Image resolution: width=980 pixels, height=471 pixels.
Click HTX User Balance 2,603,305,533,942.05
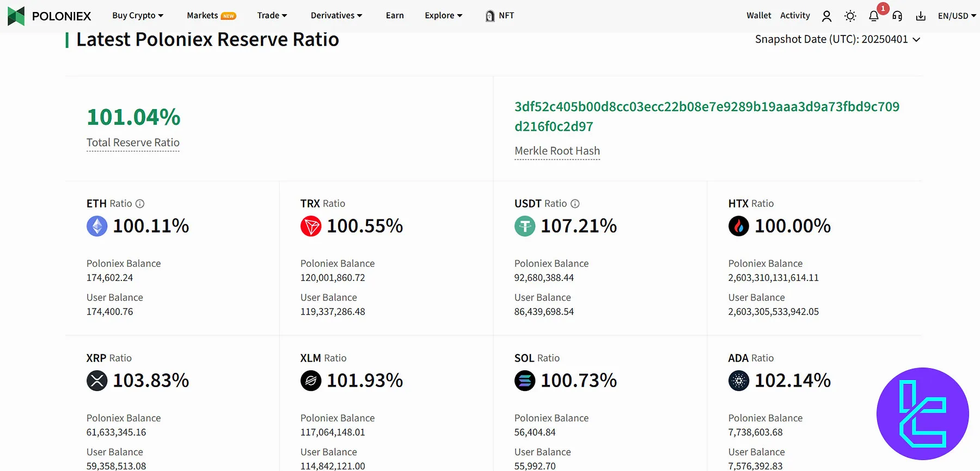click(x=774, y=312)
